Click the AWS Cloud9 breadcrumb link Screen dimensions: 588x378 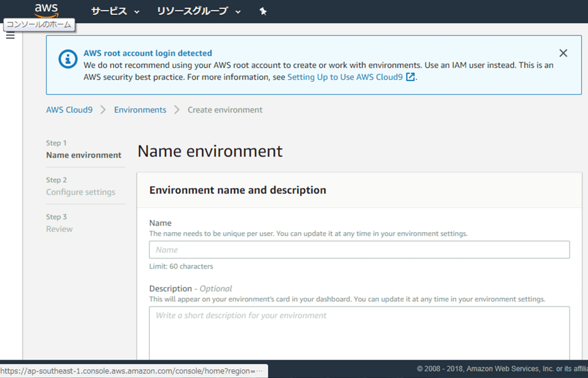point(69,110)
